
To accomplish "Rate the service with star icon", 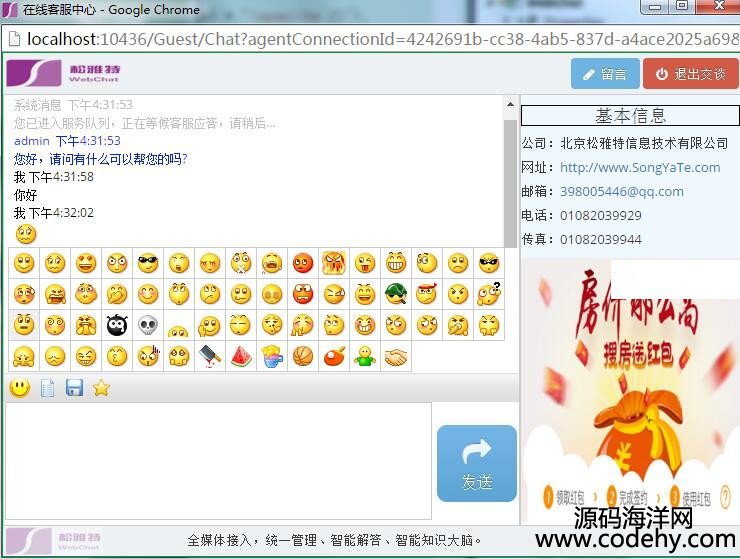I will coord(101,388).
